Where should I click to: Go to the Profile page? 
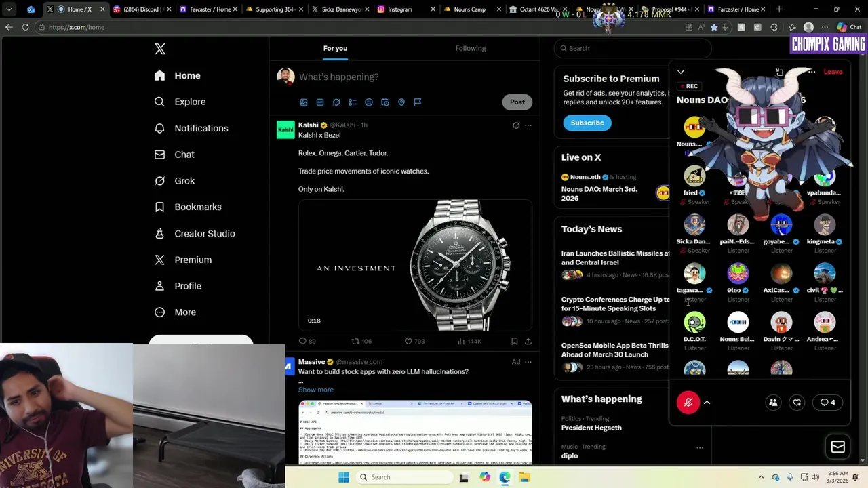pos(178,286)
